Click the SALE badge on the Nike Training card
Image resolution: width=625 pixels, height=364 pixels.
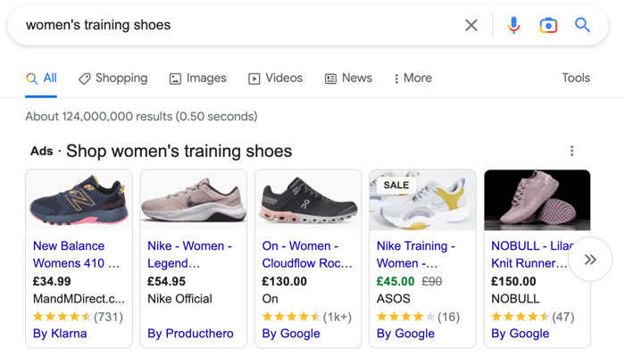tap(396, 186)
